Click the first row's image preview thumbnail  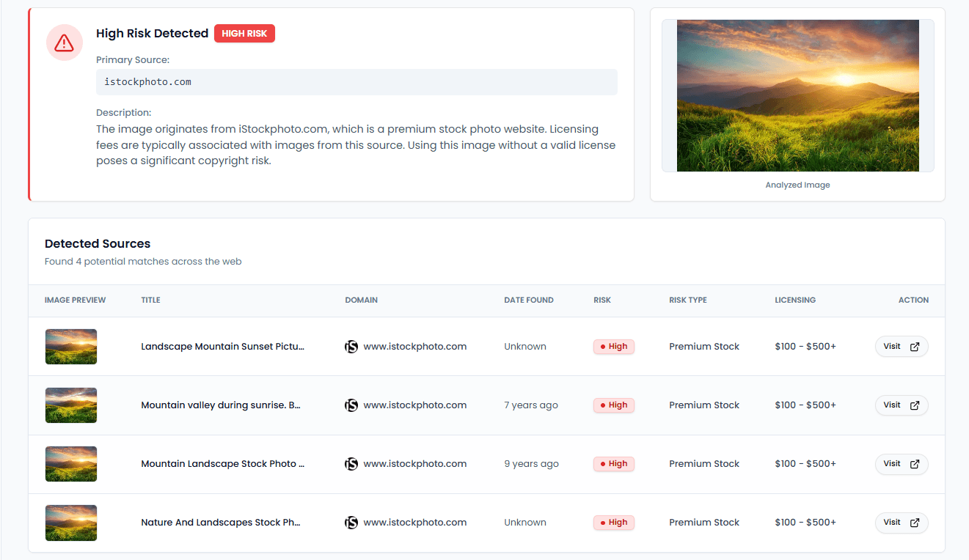pos(70,346)
